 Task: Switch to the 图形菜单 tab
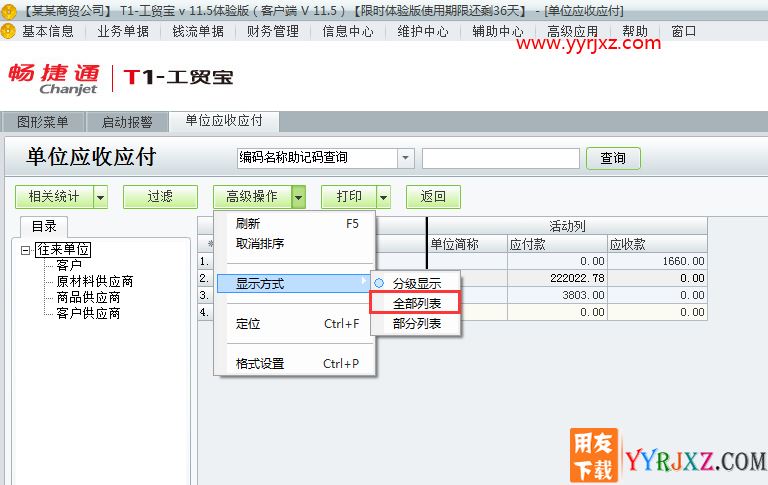[43, 122]
